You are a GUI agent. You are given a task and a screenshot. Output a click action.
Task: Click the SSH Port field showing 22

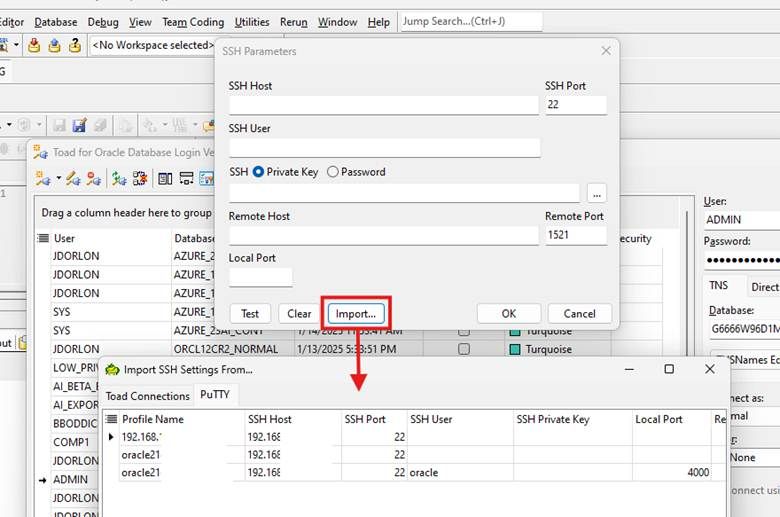576,105
